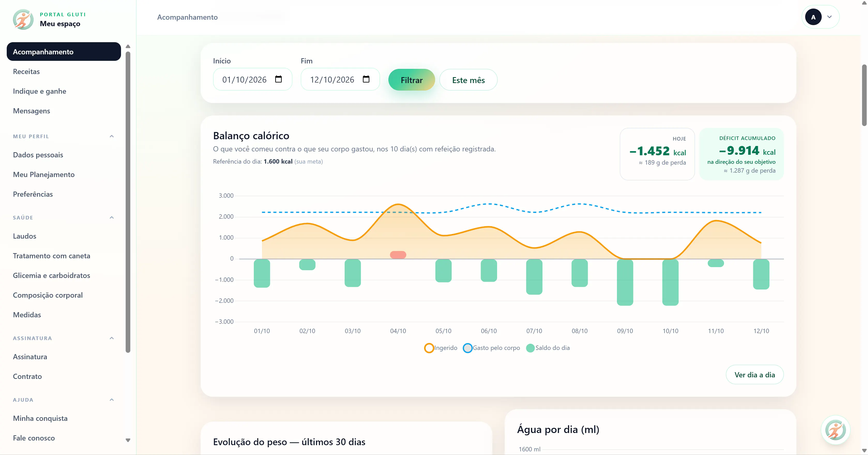Screen dimensions: 868x455
Task: Select Acompanhamento in the sidebar
Action: [x=64, y=52]
